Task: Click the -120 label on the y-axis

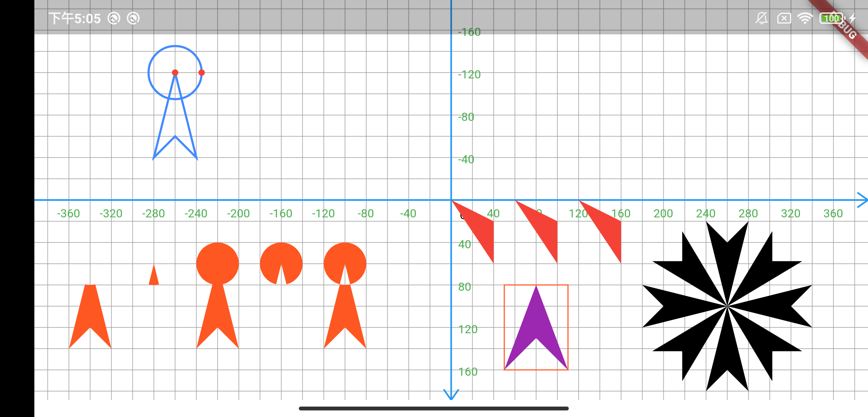Action: pyautogui.click(x=469, y=75)
